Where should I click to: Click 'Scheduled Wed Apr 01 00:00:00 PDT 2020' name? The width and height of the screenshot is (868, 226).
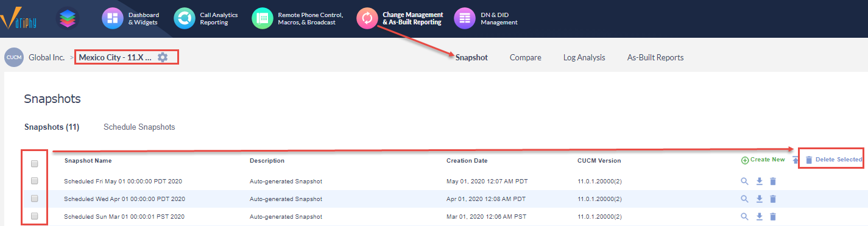(124, 199)
